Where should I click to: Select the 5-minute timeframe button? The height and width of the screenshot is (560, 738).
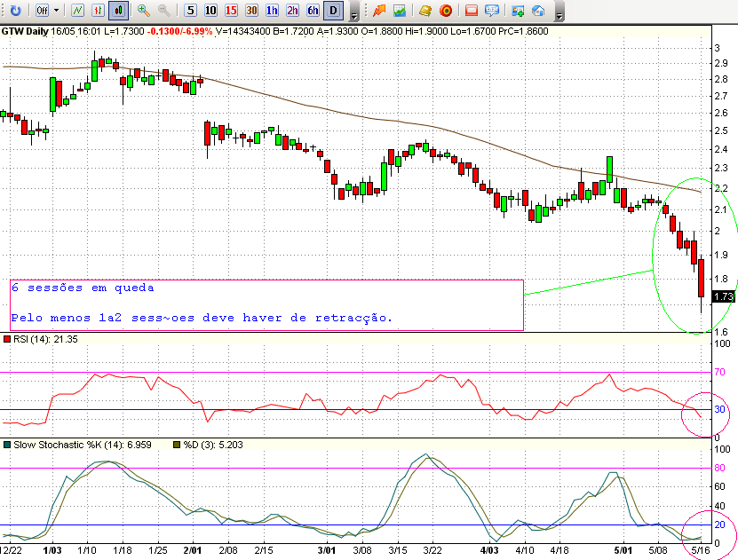188,11
